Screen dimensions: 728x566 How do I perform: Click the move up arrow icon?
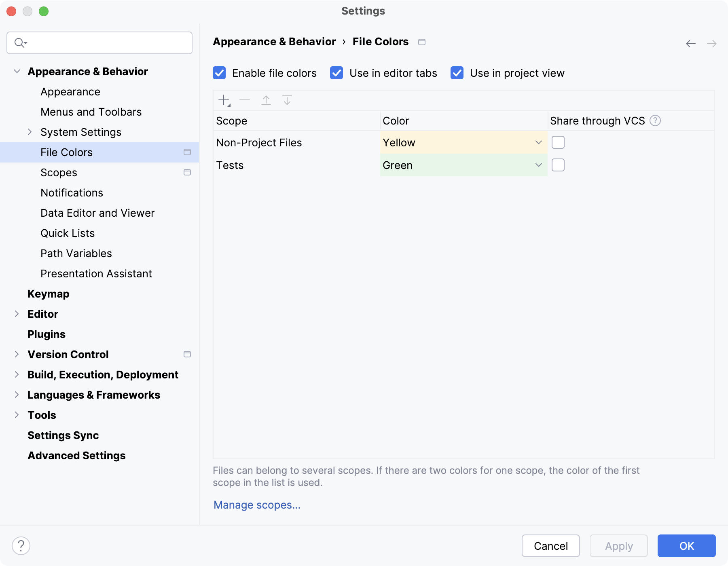coord(266,100)
